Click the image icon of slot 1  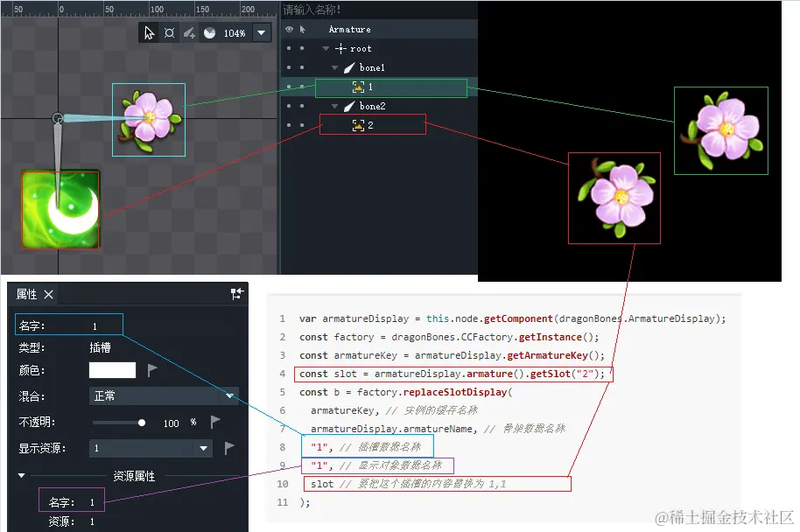358,87
